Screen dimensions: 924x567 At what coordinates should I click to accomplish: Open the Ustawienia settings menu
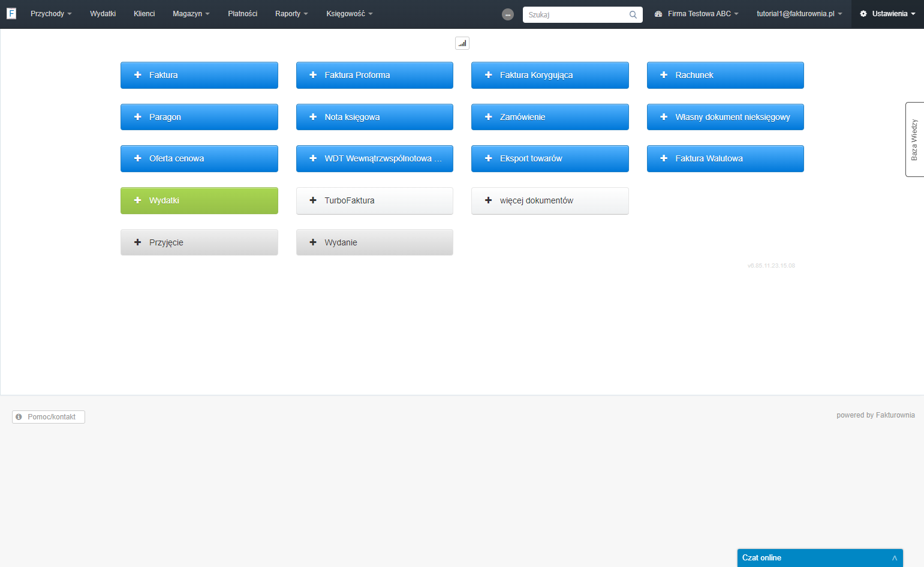887,14
